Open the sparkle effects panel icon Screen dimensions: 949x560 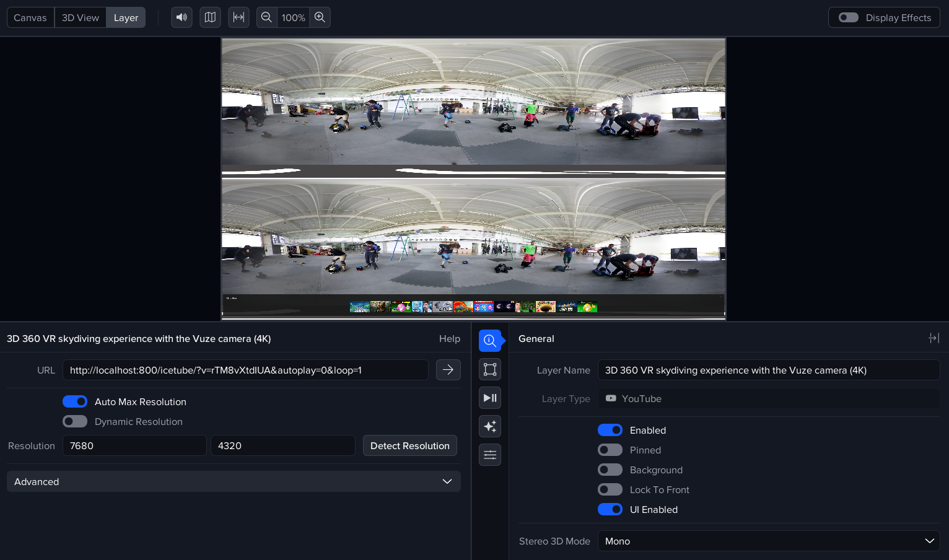pos(490,426)
